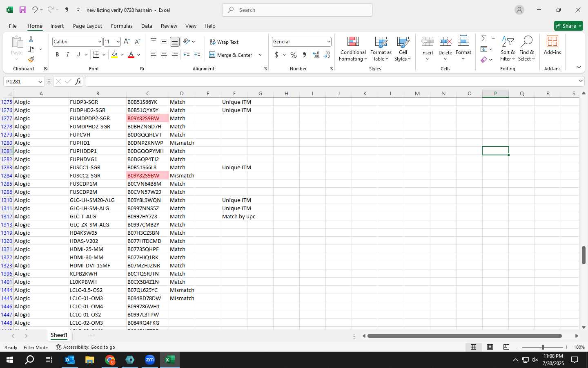Decrease the cell indent
588x368 pixels.
[x=187, y=55]
